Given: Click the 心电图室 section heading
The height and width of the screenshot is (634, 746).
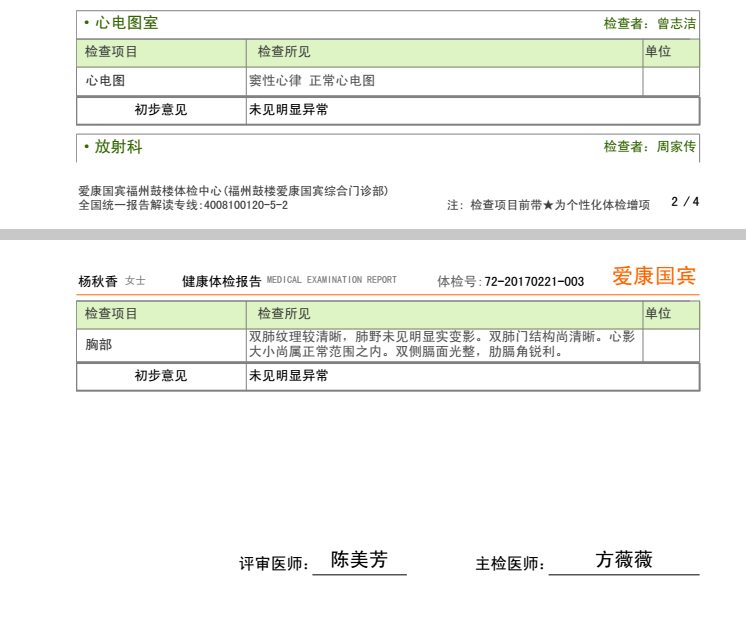Looking at the screenshot, I should coord(126,23).
